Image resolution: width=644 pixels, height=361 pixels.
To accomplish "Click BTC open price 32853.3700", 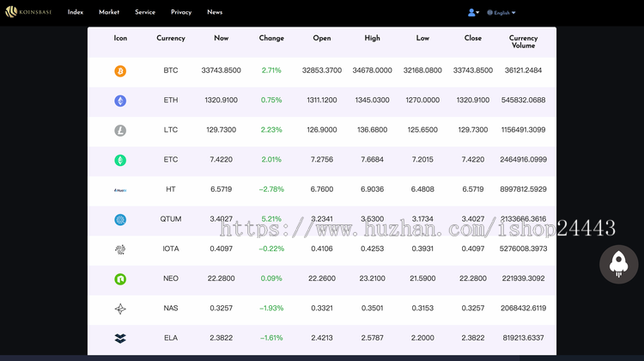I will pyautogui.click(x=322, y=70).
